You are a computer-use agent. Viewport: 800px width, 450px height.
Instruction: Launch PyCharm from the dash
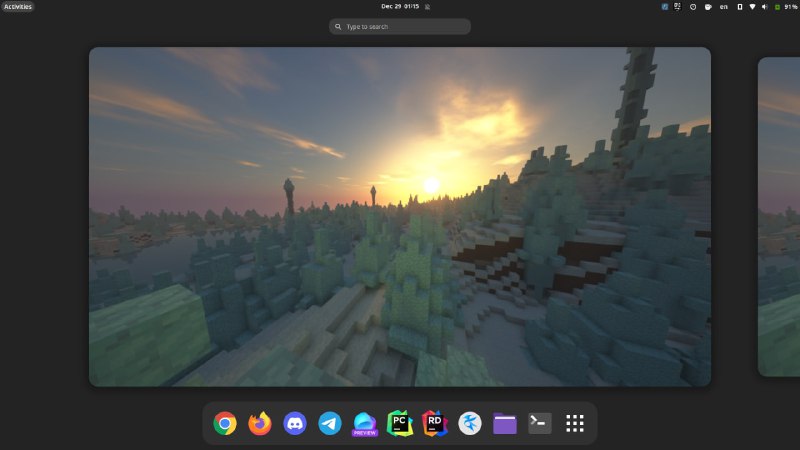coord(399,423)
